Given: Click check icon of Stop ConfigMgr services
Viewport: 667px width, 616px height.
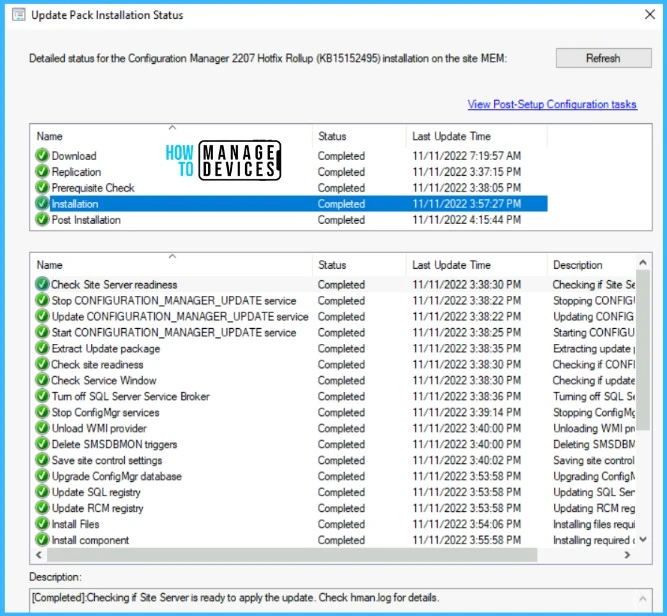Looking at the screenshot, I should click(42, 412).
